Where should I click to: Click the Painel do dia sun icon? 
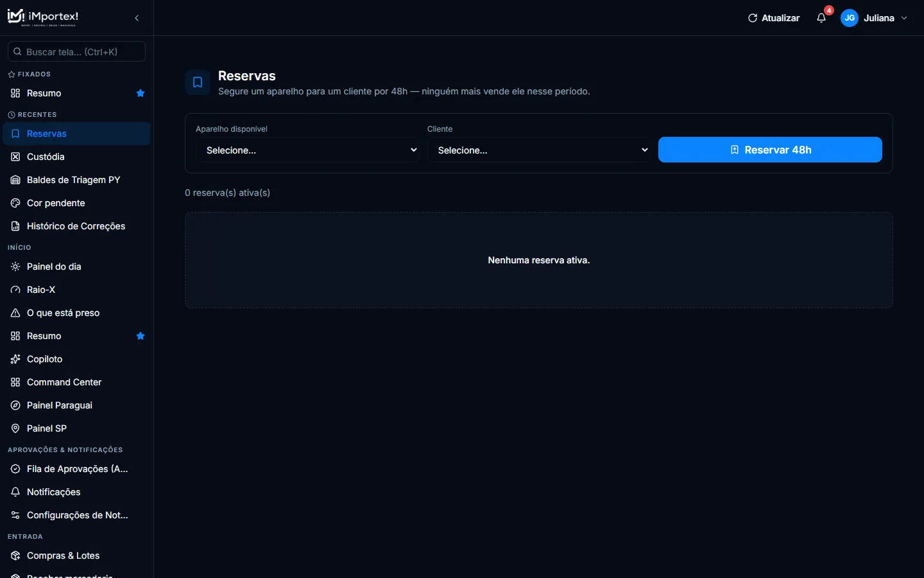(x=15, y=267)
